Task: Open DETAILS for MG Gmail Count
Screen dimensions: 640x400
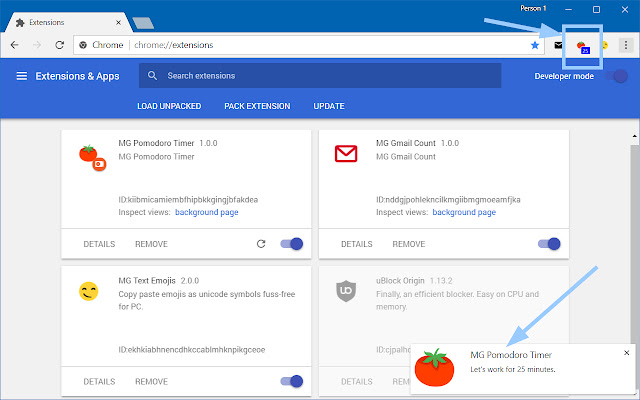Action: (x=357, y=244)
